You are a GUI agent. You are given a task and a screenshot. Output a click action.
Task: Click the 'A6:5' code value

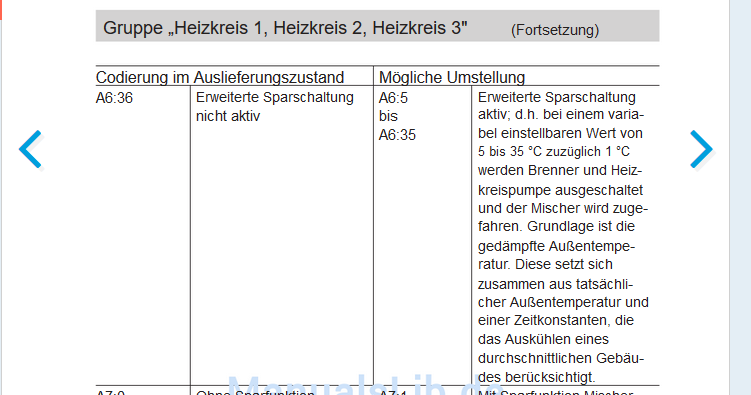point(393,98)
